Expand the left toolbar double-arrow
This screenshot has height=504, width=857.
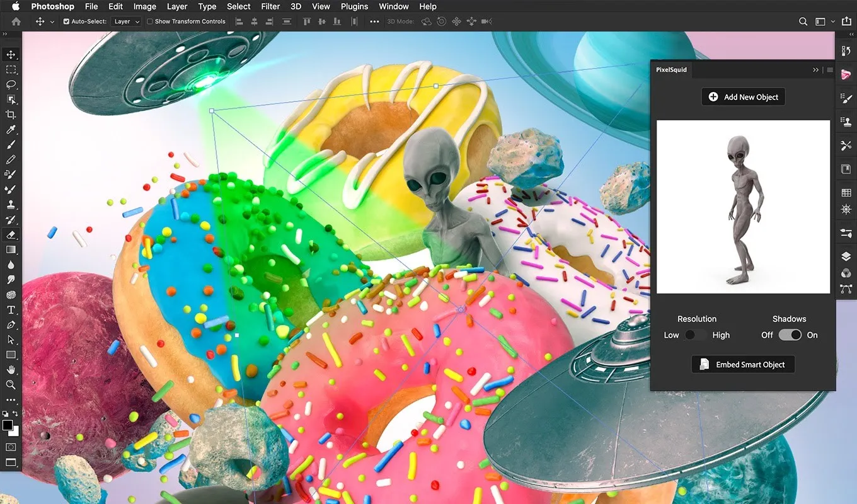[x=6, y=35]
